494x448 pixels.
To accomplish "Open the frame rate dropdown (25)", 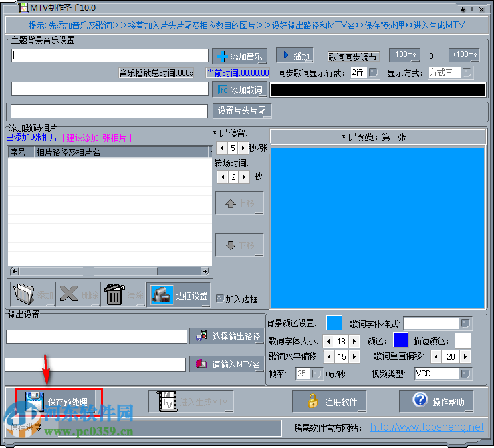I will point(316,374).
